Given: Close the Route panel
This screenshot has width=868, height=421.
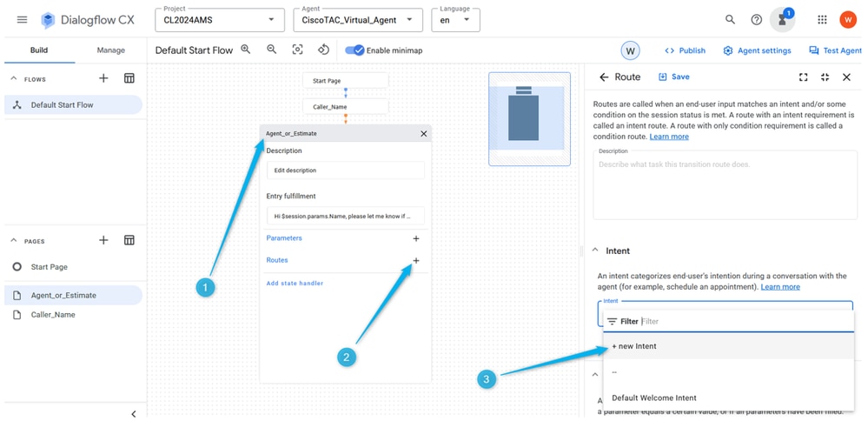Looking at the screenshot, I should point(846,77).
